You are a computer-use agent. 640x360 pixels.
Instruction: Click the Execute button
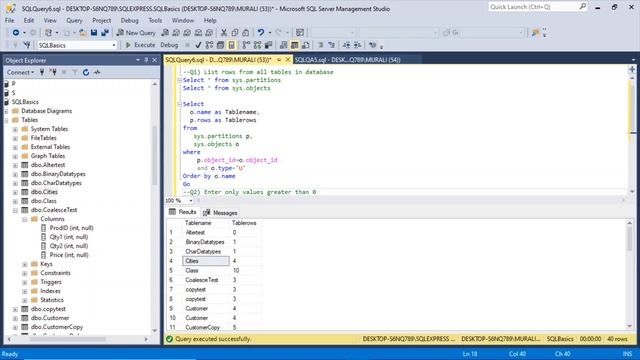[x=140, y=45]
